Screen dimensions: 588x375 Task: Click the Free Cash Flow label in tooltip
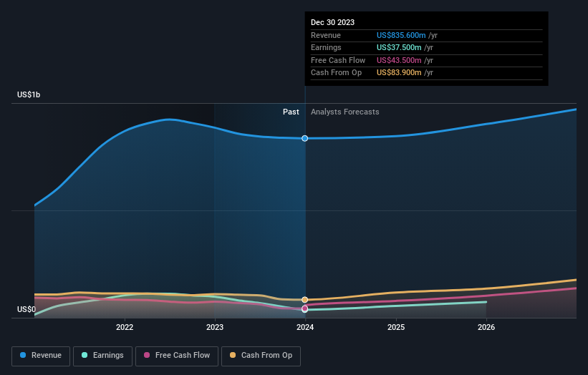coord(338,60)
